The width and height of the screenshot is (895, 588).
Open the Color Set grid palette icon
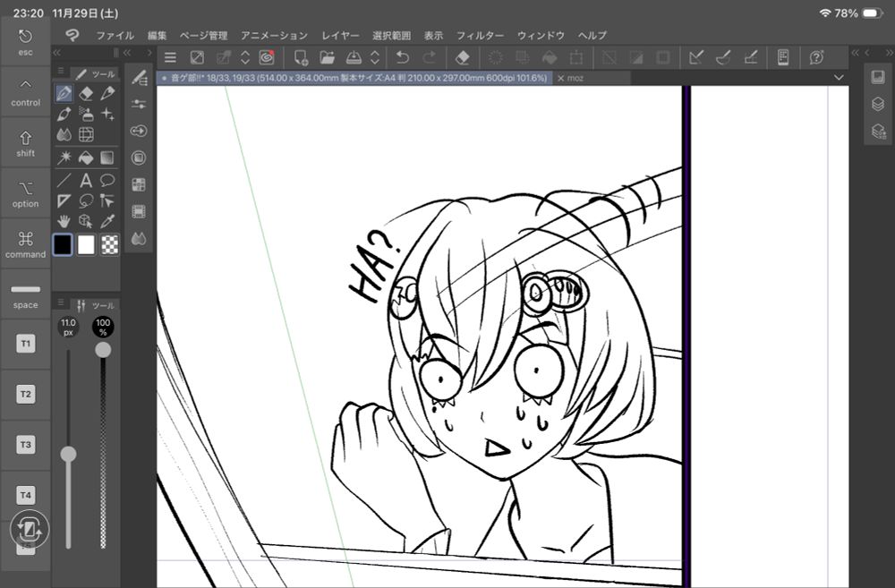139,184
